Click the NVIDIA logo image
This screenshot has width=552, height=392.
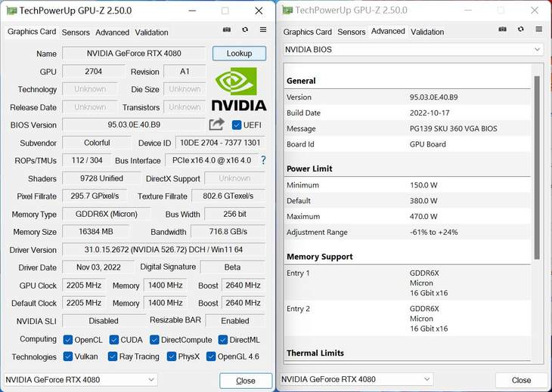pos(239,89)
